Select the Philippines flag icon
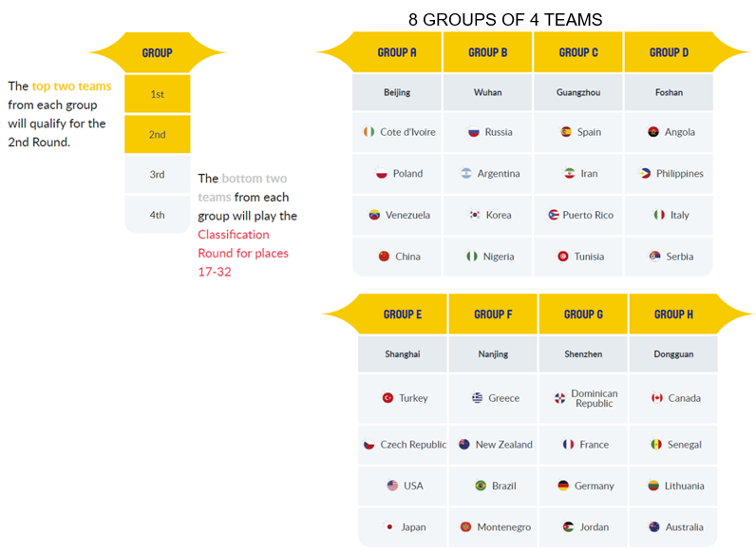The height and width of the screenshot is (554, 756). pyautogui.click(x=645, y=173)
